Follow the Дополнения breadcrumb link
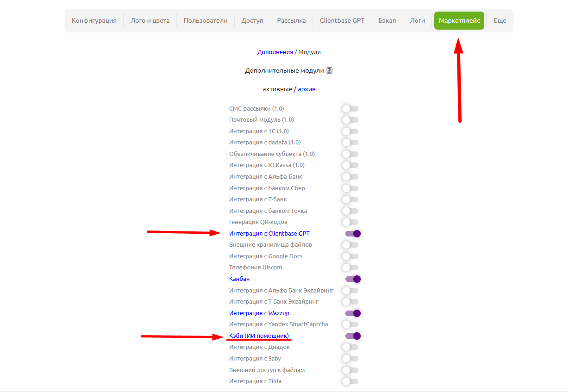Viewport: 569px width, 392px height. pos(275,52)
